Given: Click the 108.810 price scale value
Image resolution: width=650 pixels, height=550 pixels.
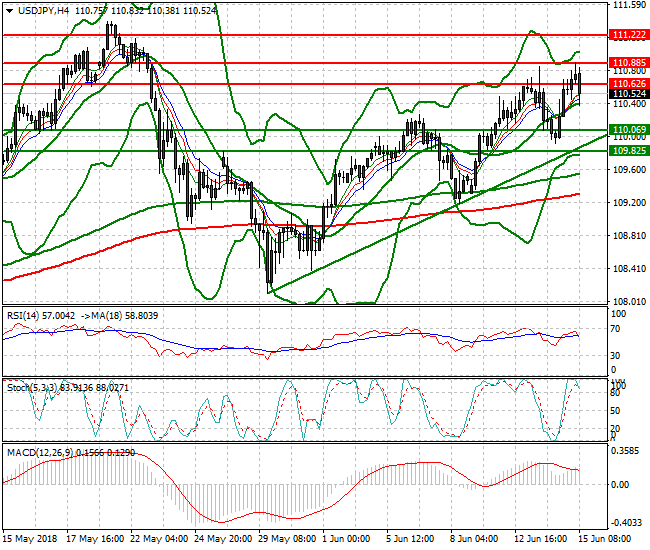Looking at the screenshot, I should tap(629, 236).
